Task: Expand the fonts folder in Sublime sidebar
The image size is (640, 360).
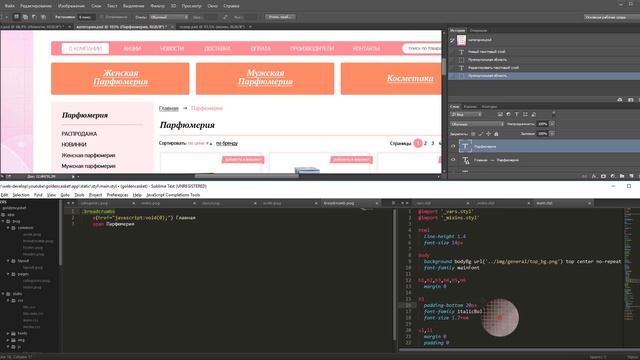Action: 8,333
